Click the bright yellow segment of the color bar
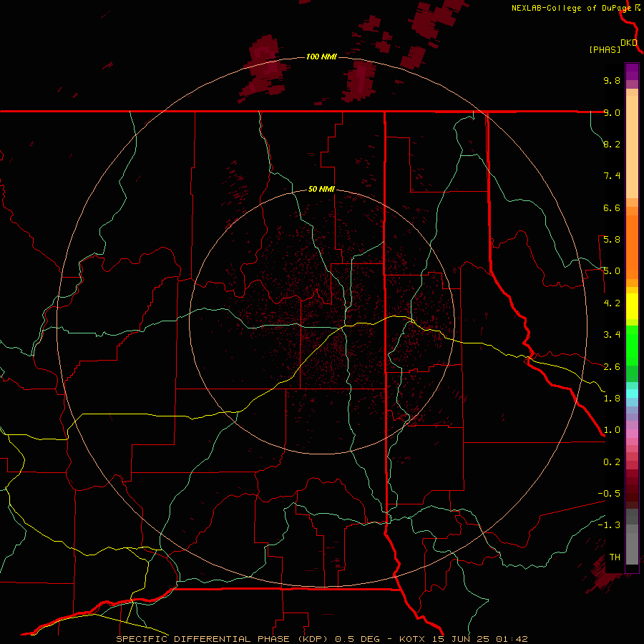Image resolution: width=644 pixels, height=644 pixels. coord(632,306)
